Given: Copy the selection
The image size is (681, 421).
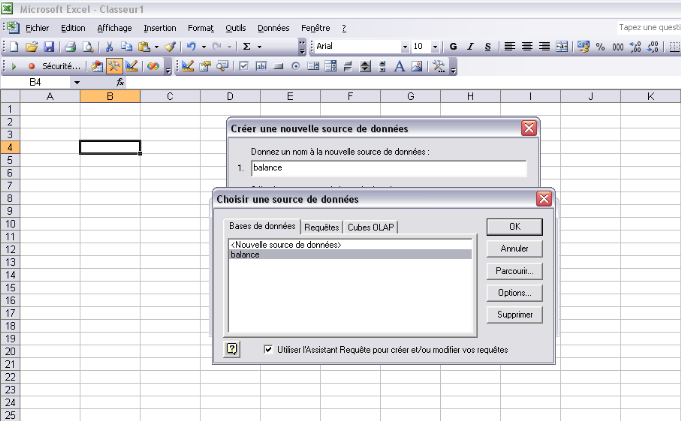Looking at the screenshot, I should point(126,46).
